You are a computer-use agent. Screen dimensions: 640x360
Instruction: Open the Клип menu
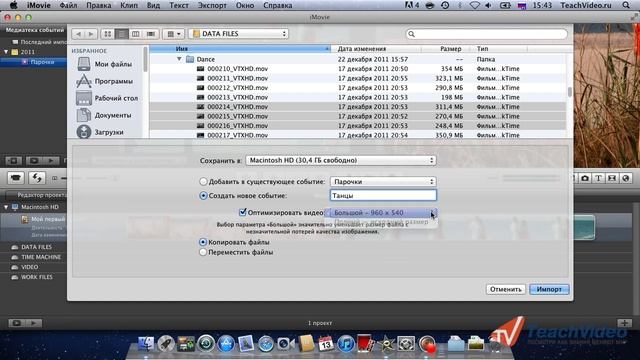[x=129, y=5]
